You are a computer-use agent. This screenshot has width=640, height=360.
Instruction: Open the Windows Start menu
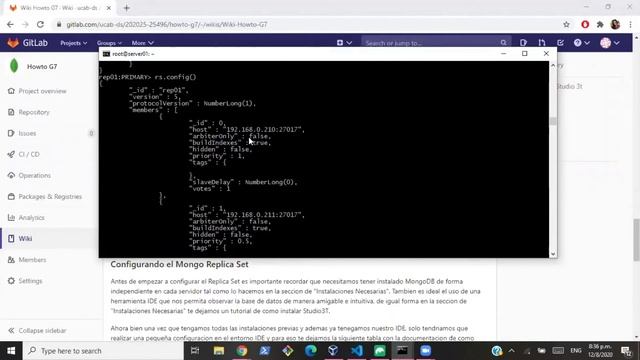[x=11, y=351]
